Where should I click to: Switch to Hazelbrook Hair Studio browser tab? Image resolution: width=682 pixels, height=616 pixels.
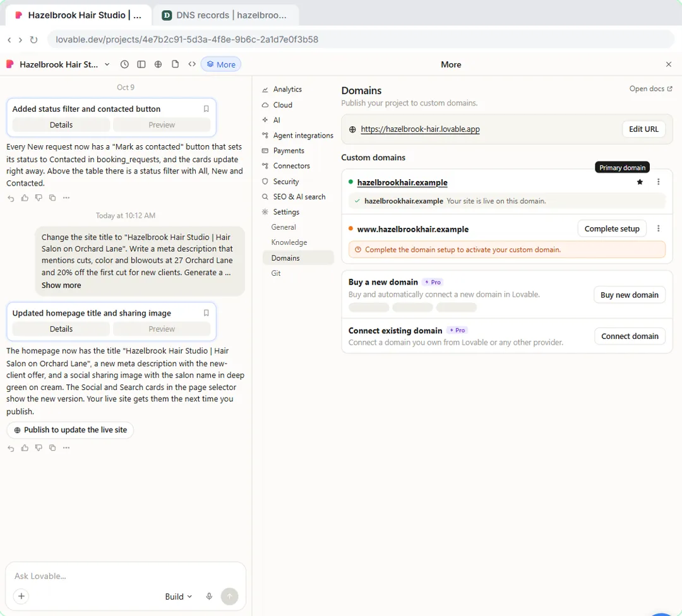[x=78, y=15]
